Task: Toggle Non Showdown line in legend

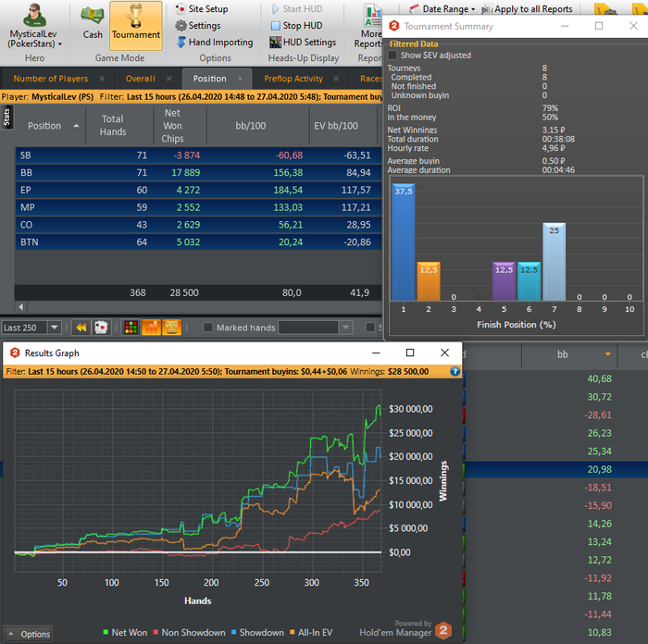Action: pyautogui.click(x=189, y=632)
